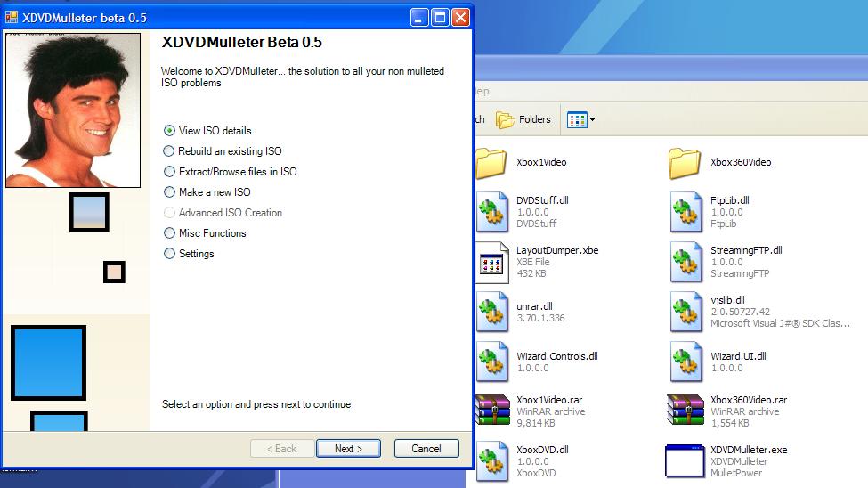Select the LayoutDumper.xbe file icon
This screenshot has height=488, width=868.
[491, 262]
